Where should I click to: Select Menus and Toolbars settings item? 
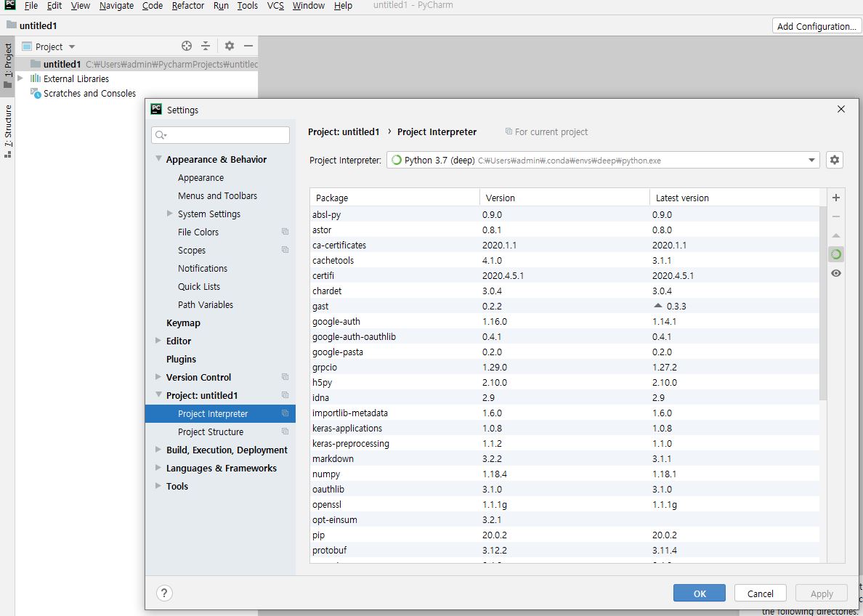(217, 196)
